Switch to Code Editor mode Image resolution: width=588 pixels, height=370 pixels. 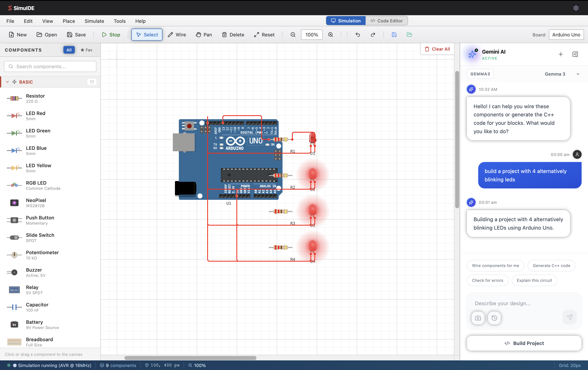[x=387, y=21]
